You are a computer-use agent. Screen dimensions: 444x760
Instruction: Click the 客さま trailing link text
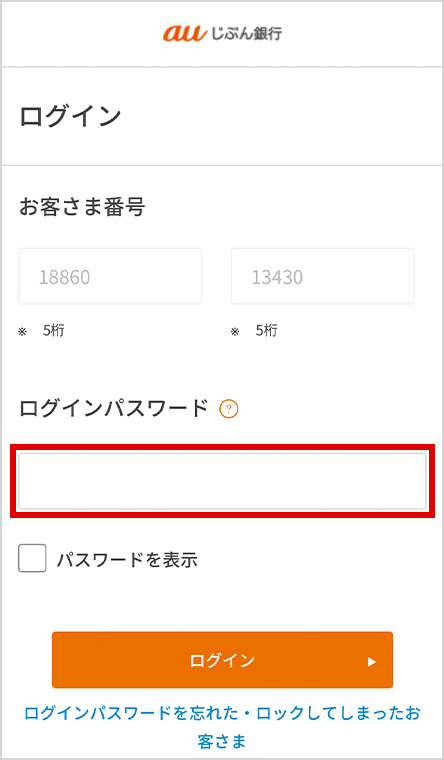click(x=222, y=741)
